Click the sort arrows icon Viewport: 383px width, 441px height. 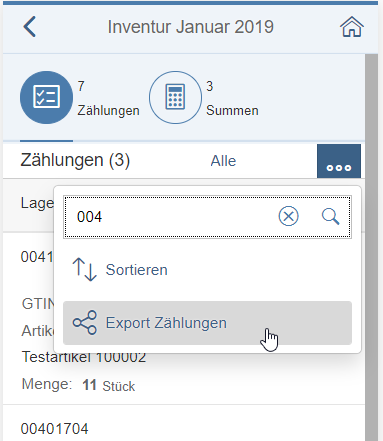point(85,269)
